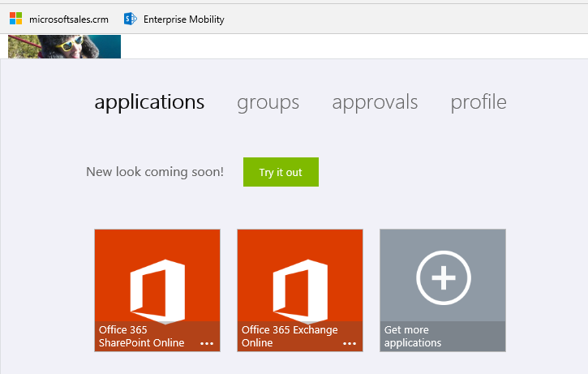
Task: Click the plus circle icon to add applications
Action: click(x=444, y=277)
